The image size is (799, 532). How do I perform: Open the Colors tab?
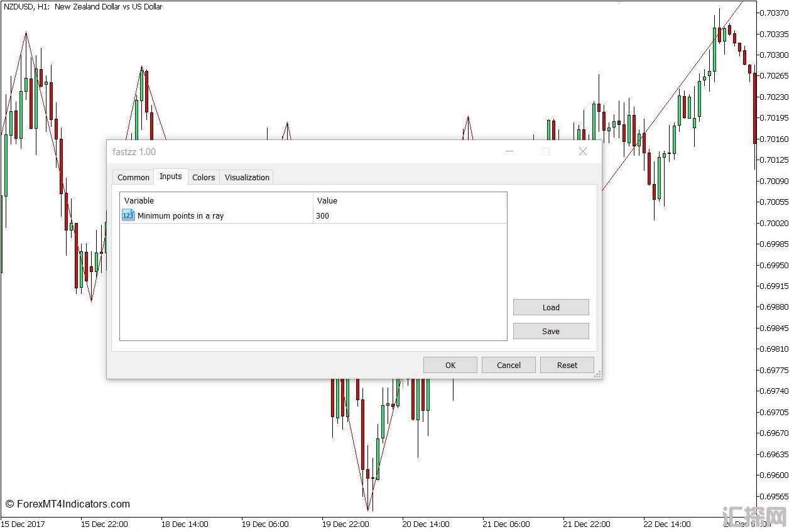coord(204,177)
